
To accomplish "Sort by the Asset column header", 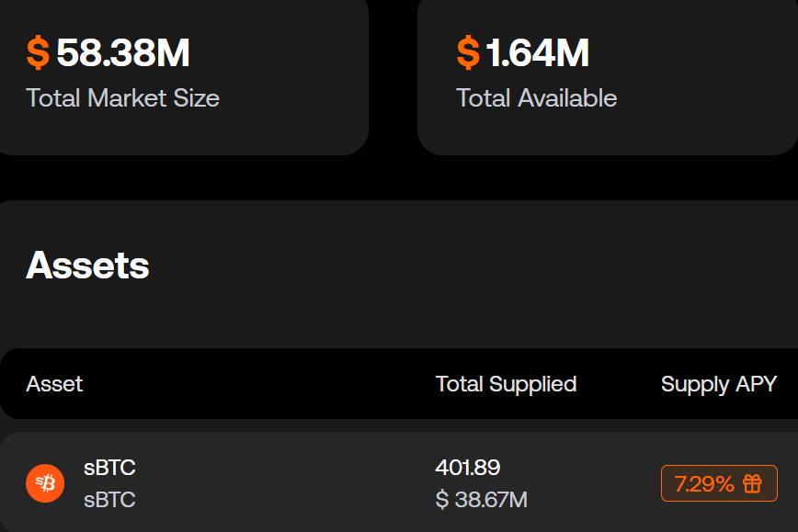I will tap(54, 384).
